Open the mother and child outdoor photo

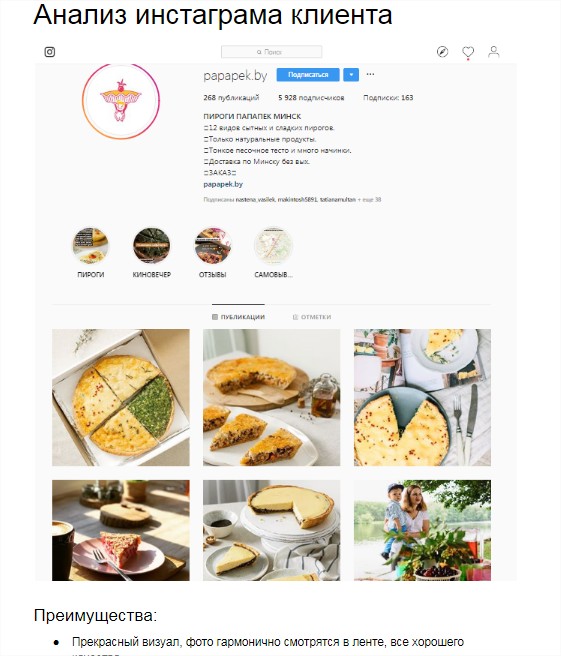coord(422,530)
